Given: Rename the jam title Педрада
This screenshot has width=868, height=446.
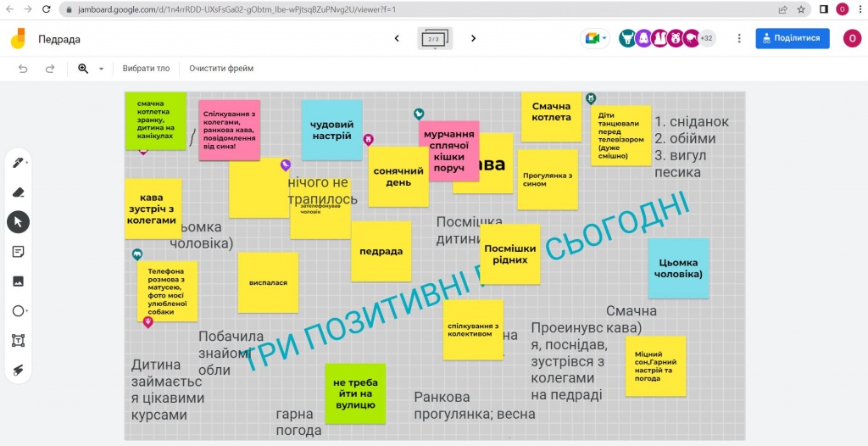Looking at the screenshot, I should pyautogui.click(x=59, y=39).
